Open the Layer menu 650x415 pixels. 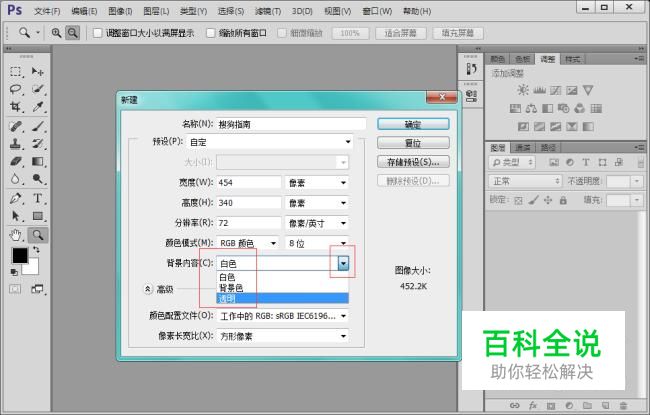(x=156, y=11)
